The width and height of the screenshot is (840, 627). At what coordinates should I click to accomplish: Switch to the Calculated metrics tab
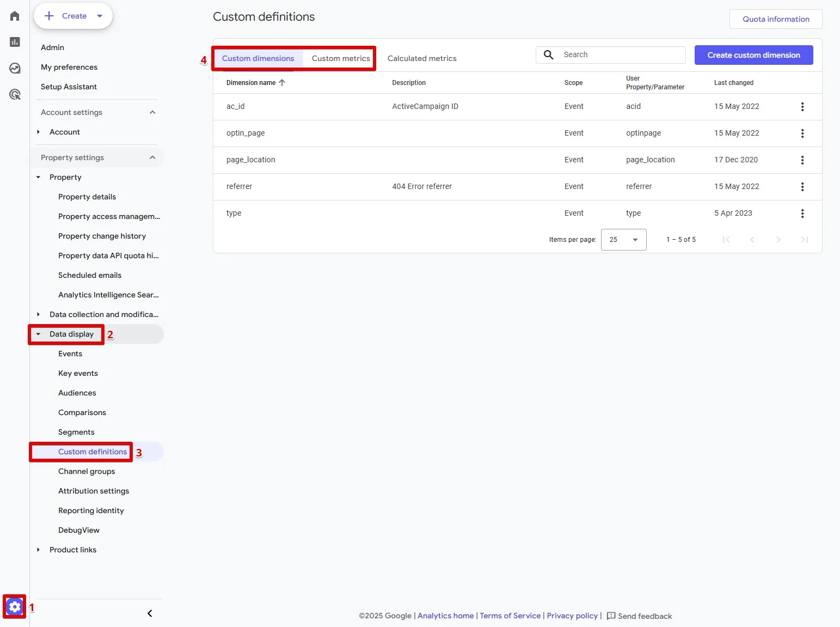[422, 58]
